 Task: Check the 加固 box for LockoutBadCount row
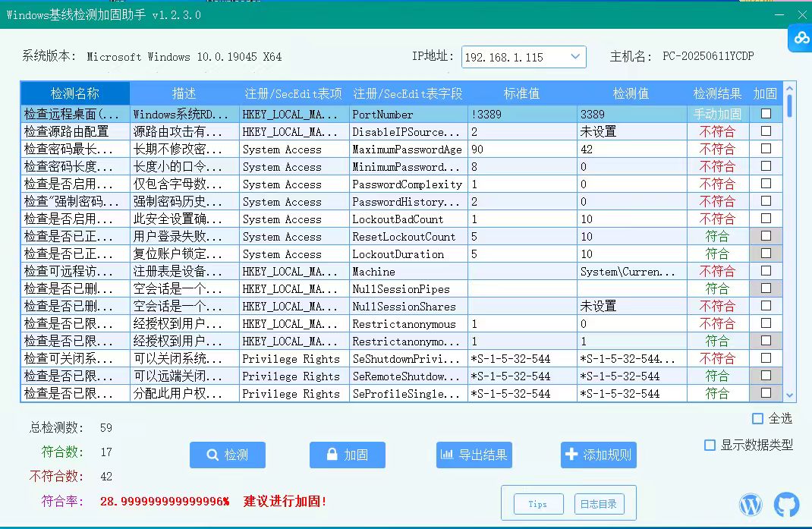click(x=766, y=218)
